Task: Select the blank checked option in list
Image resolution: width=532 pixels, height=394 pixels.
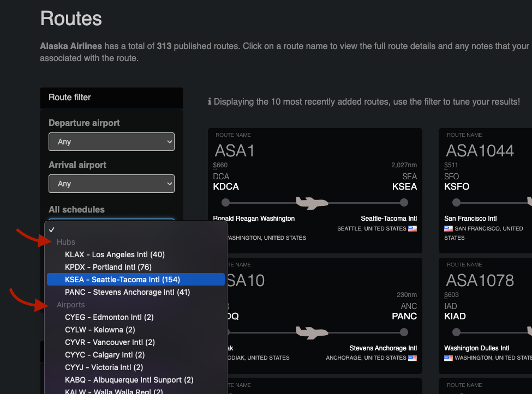Action: [x=136, y=229]
